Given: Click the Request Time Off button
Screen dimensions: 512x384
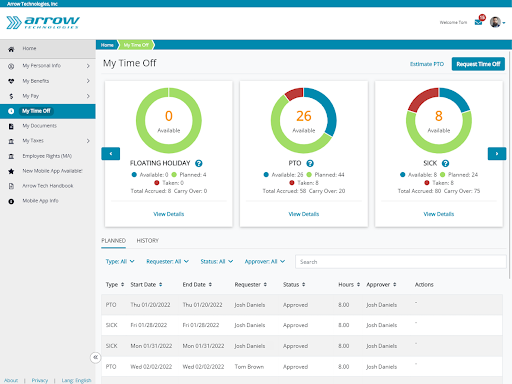Looking at the screenshot, I should 478,64.
